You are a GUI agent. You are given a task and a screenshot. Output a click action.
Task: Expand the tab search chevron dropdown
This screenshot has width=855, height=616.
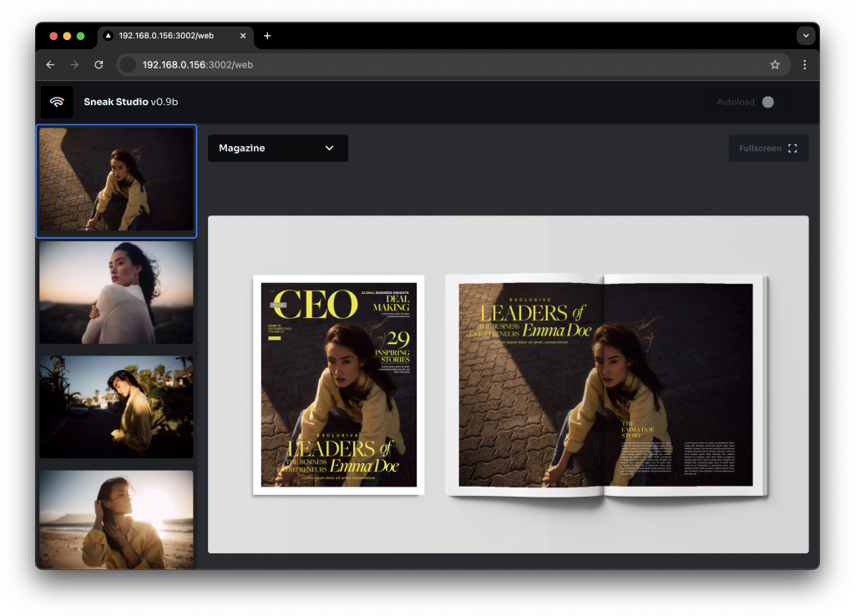coord(806,36)
